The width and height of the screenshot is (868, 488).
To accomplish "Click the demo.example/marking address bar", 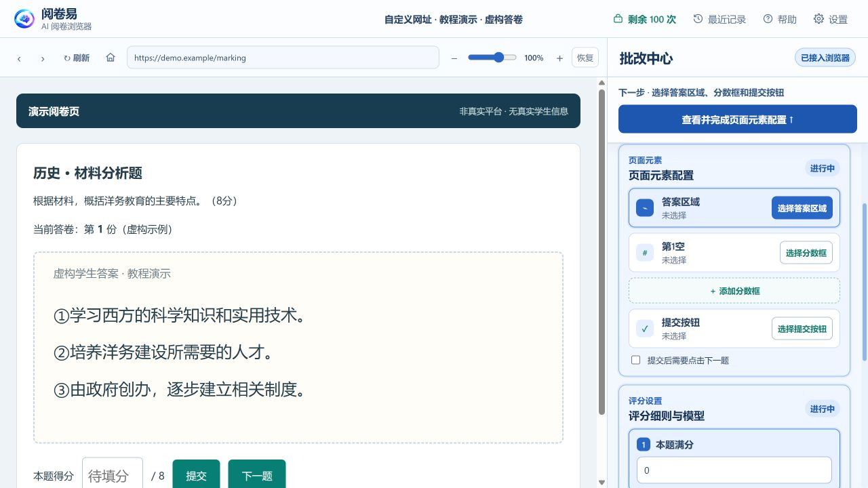I will click(x=283, y=58).
